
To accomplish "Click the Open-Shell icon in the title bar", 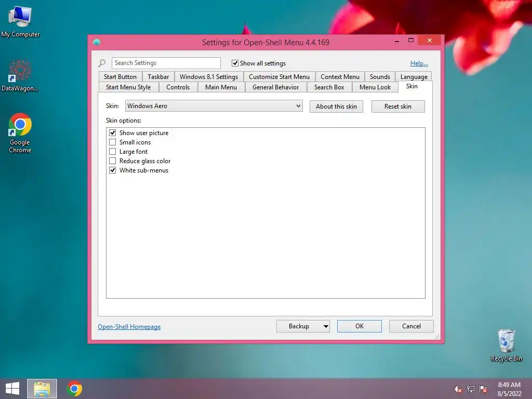I will coord(97,42).
